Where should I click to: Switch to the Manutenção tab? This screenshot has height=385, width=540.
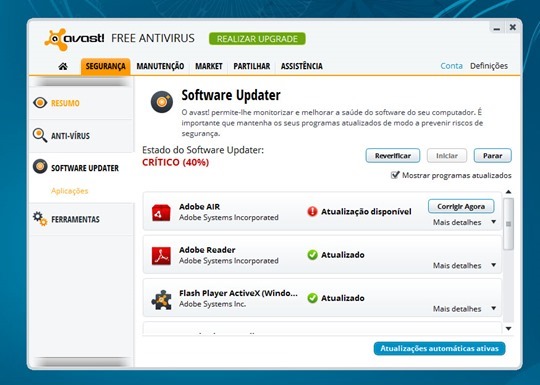click(x=160, y=66)
